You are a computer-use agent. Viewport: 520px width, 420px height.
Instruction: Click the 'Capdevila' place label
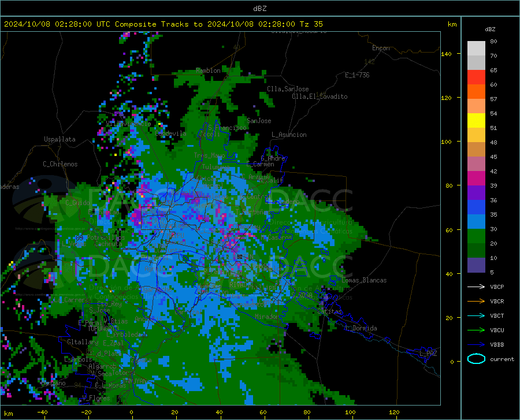170,133
